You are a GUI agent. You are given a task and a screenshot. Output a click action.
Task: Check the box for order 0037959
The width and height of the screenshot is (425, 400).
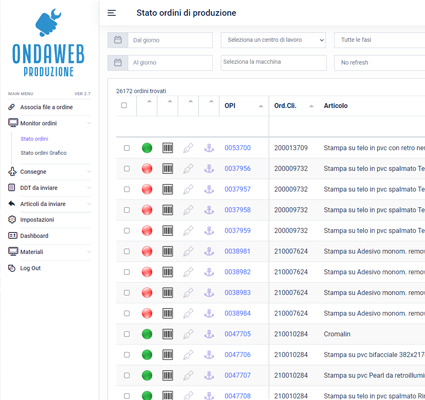(x=127, y=230)
